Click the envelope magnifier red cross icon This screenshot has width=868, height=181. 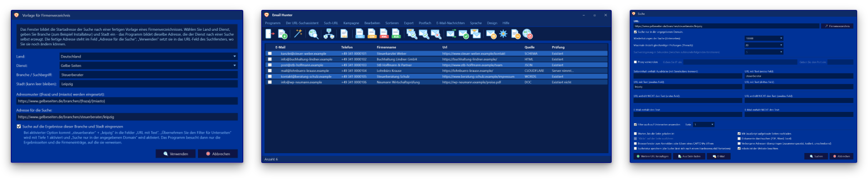436,34
